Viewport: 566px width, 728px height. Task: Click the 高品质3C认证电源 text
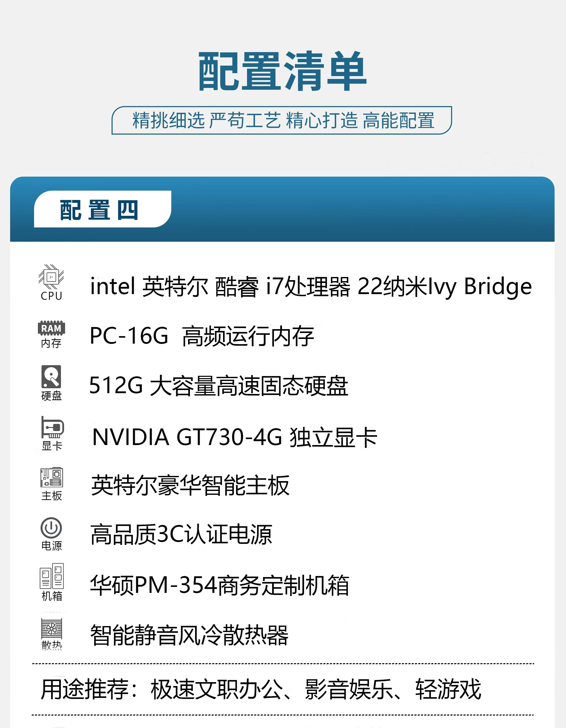tap(181, 535)
